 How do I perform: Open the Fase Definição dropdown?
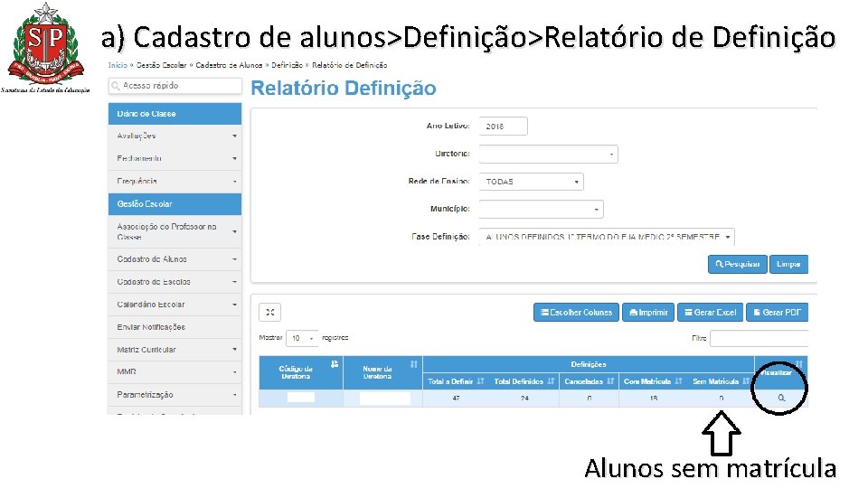pyautogui.click(x=607, y=237)
